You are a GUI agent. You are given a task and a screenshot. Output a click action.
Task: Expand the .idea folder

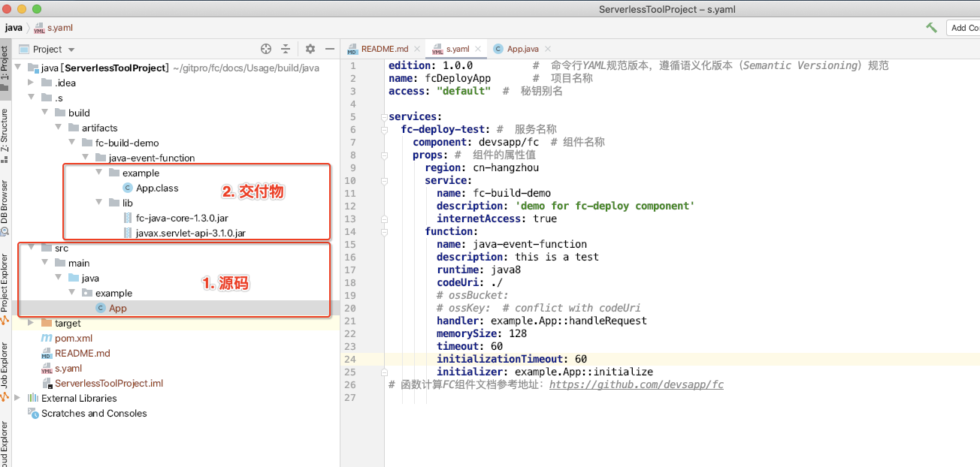tap(32, 83)
